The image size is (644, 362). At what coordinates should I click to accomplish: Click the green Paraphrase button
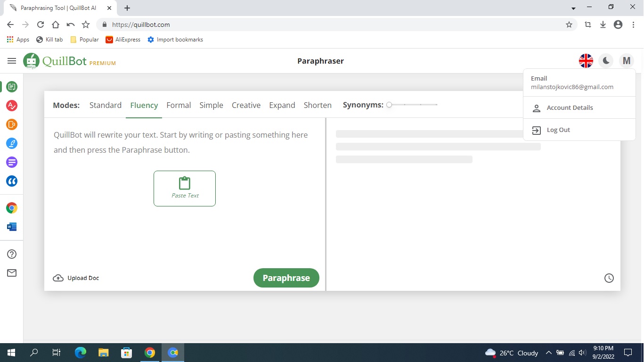click(286, 278)
